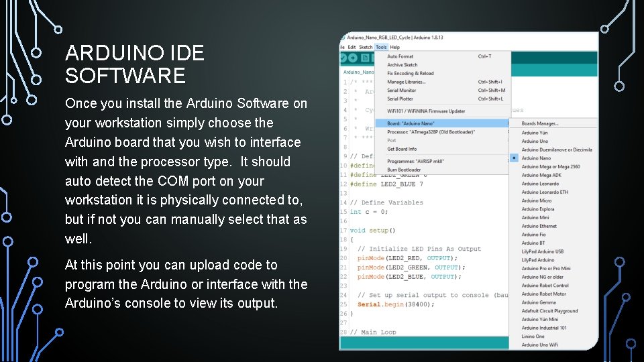Viewport: 644px width, 362px height.
Task: Choose Arduino Gemma board
Action: 553,302
